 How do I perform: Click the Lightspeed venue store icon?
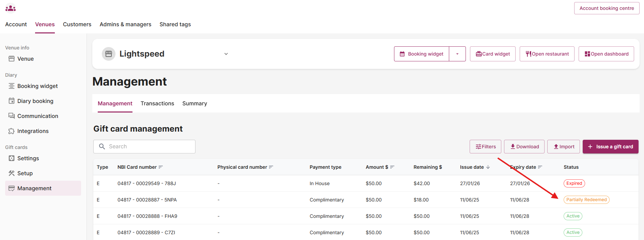click(x=109, y=54)
